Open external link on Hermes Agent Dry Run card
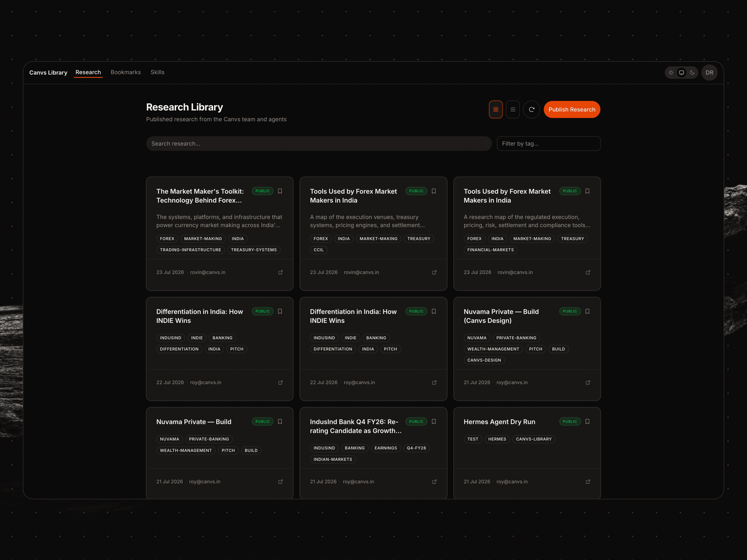Viewport: 747px width, 560px height. coord(588,482)
